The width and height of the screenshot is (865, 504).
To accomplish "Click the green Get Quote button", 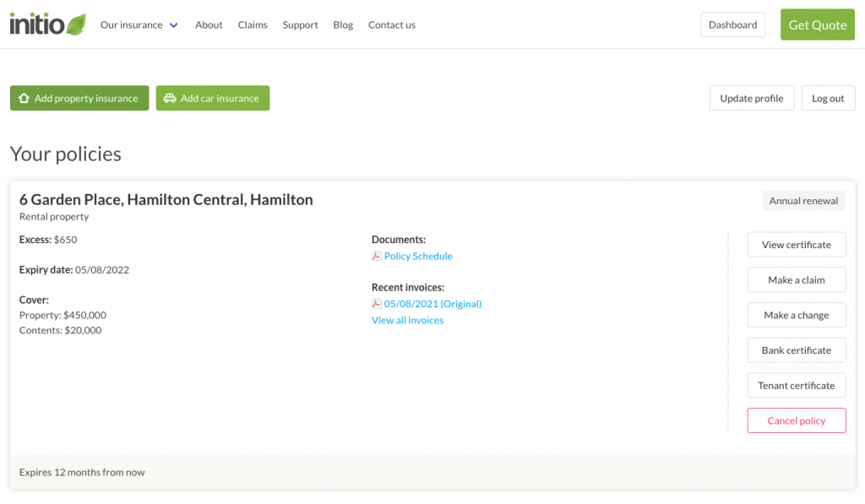I will (817, 24).
